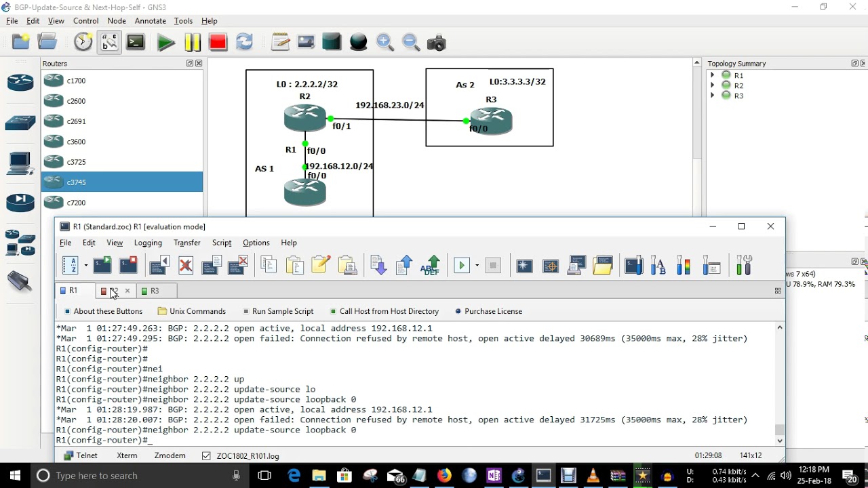The image size is (868, 488).
Task: Expand R3 in Topology Summary
Action: pyautogui.click(x=712, y=96)
